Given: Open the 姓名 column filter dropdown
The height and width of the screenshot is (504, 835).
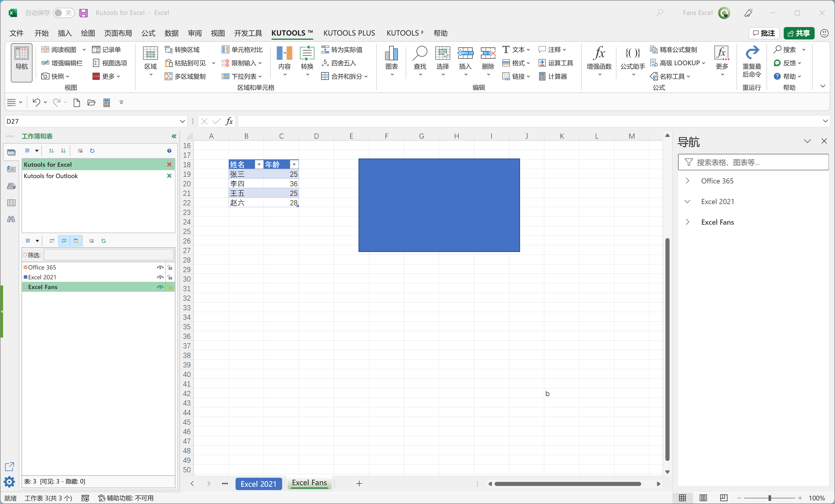Looking at the screenshot, I should click(x=259, y=165).
